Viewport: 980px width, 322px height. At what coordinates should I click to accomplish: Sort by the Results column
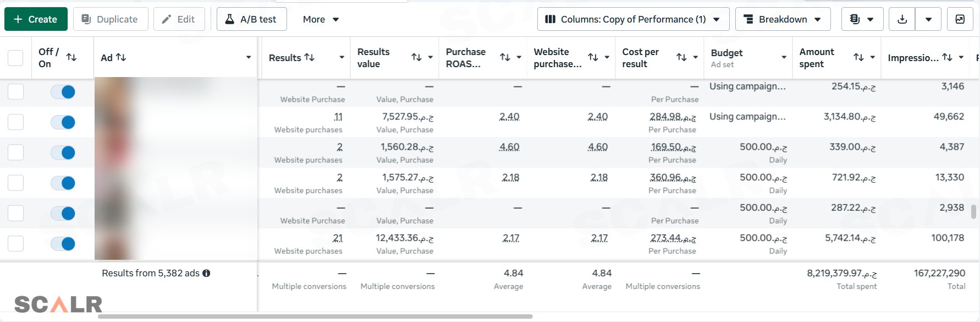tap(309, 57)
